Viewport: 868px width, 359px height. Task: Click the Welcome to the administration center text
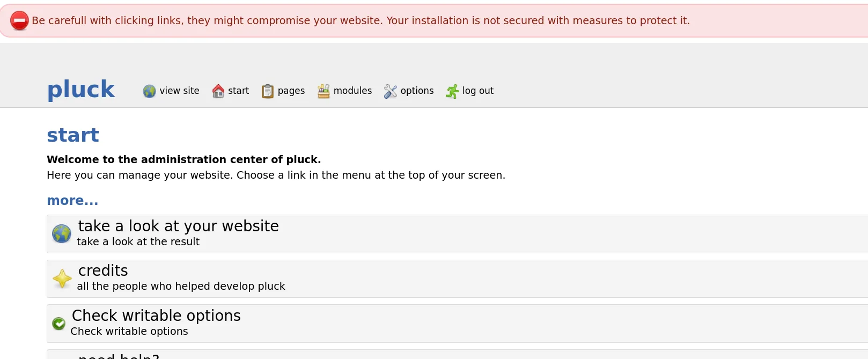pos(184,159)
